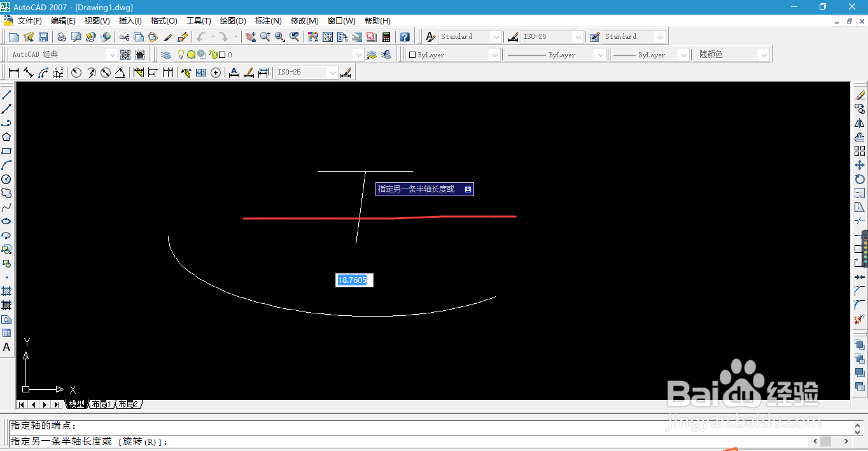Open the QuickCalc calculator icon
This screenshot has height=451, width=868.
pos(386,37)
